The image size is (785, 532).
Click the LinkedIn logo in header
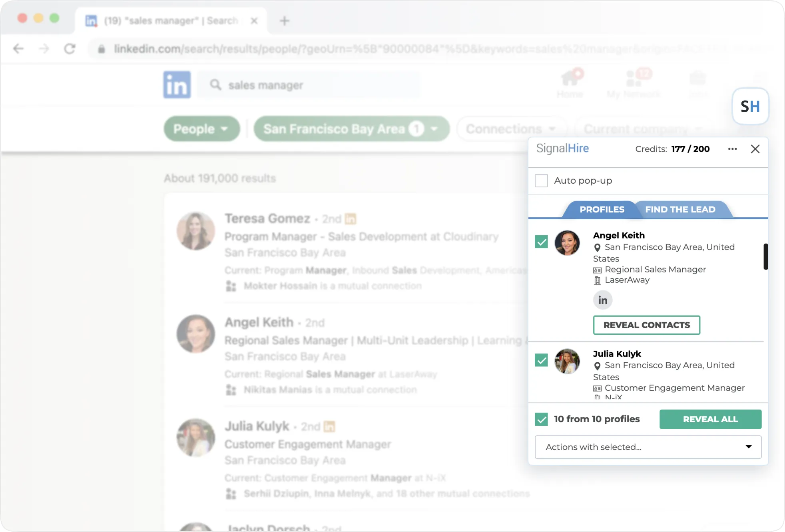177,85
